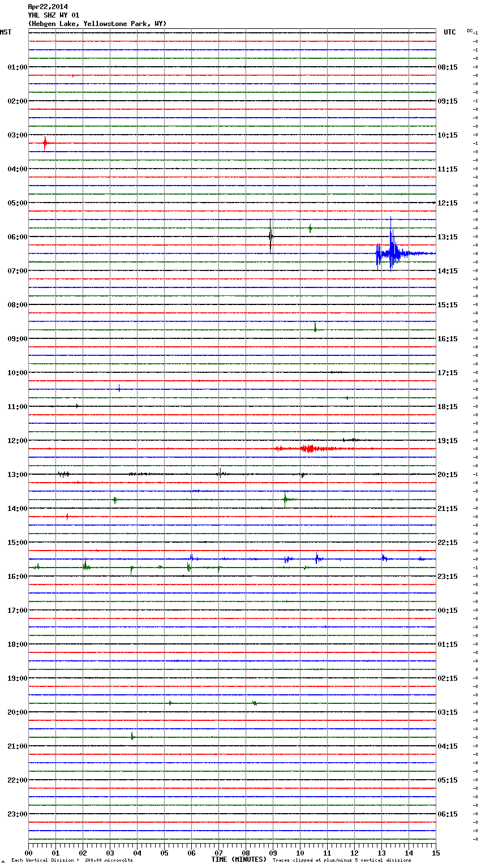Click the 21:00 MST time label
Image resolution: width=481 pixels, height=868 pixels.
(18, 746)
